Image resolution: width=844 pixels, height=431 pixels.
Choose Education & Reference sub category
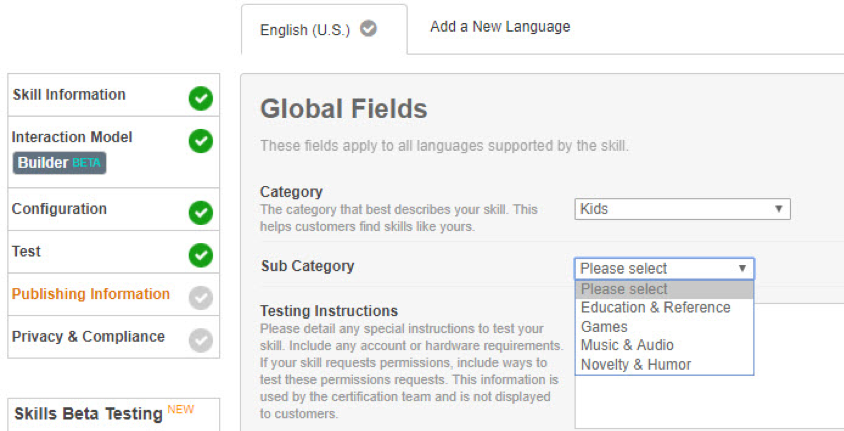click(x=655, y=308)
